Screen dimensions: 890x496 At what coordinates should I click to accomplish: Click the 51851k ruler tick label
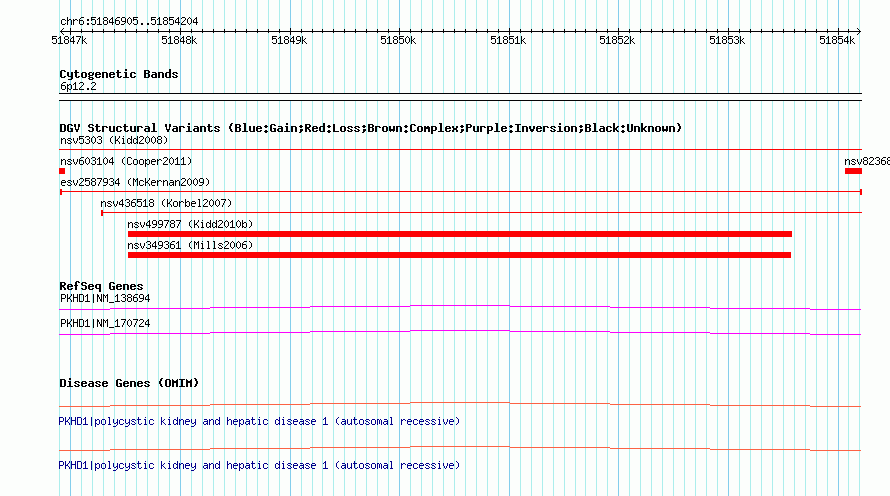508,40
